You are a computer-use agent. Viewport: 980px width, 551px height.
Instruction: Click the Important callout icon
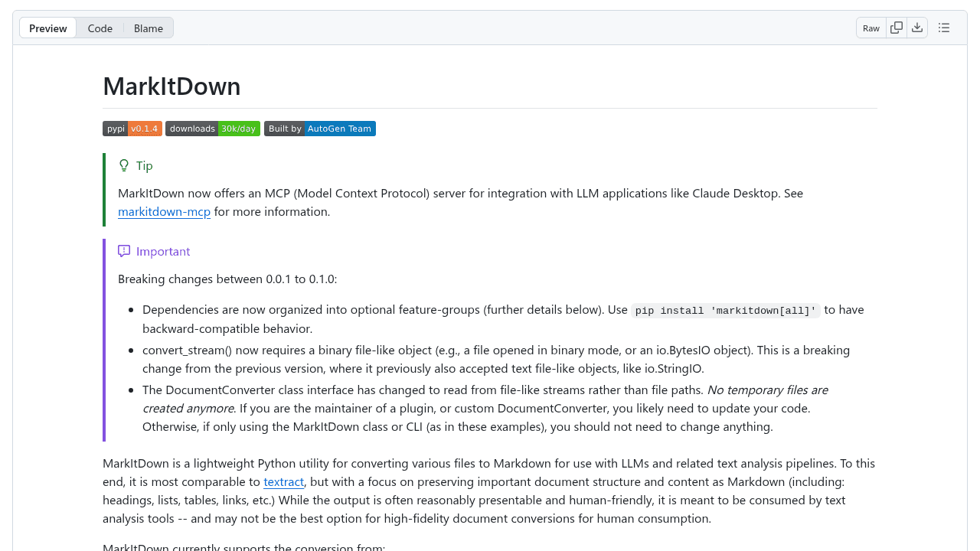(123, 251)
